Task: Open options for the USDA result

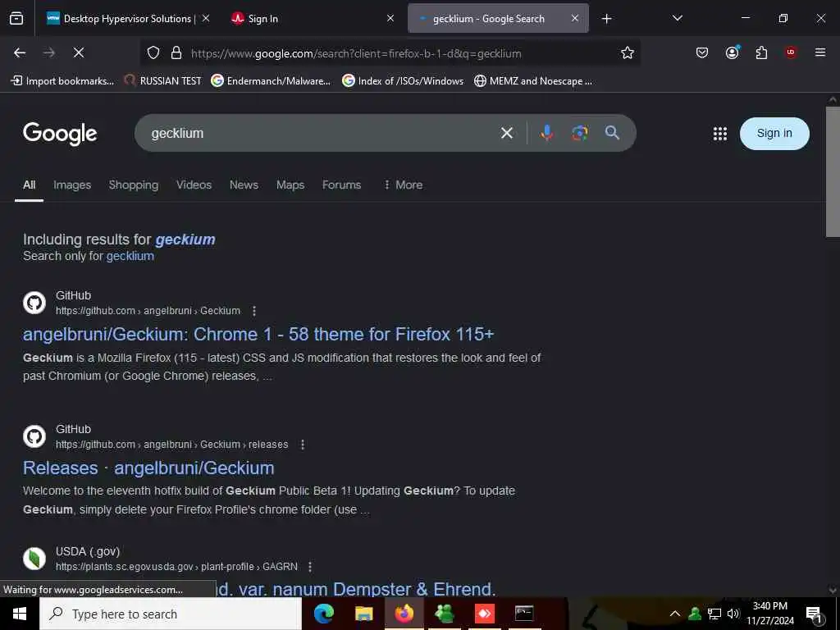Action: [310, 567]
